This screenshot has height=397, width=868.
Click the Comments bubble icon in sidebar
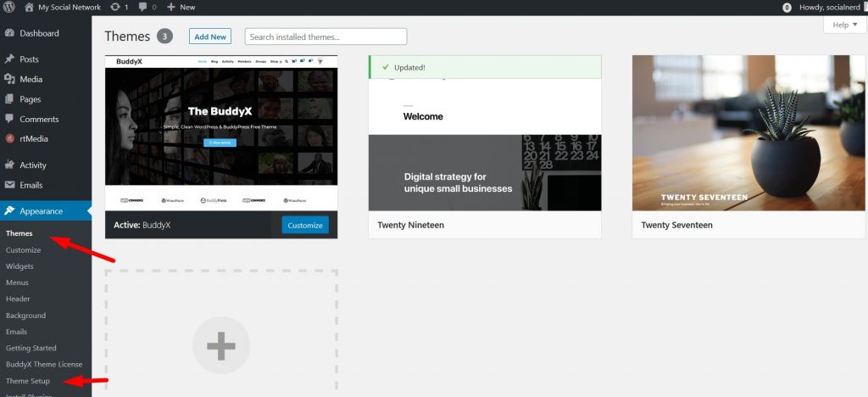[x=9, y=119]
